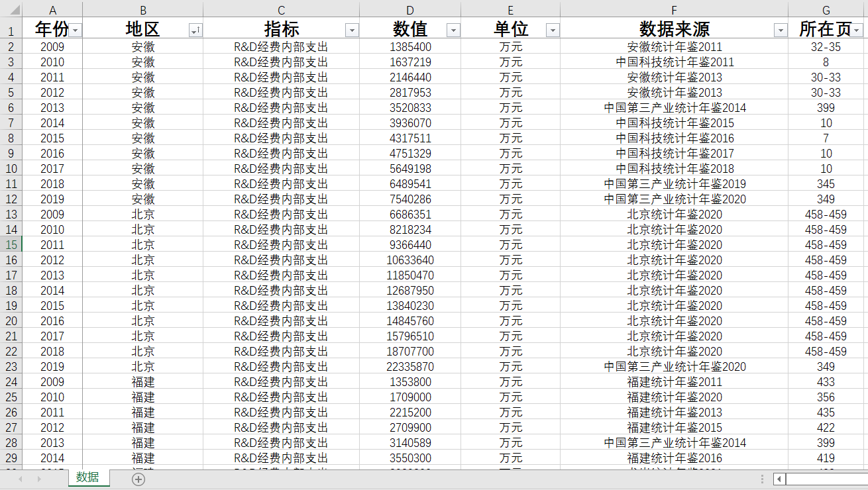The image size is (868, 490).
Task: Select column B header
Action: [143, 10]
